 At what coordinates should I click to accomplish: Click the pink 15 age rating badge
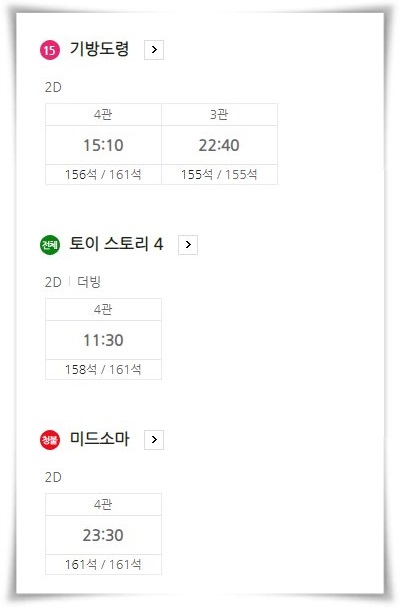pyautogui.click(x=50, y=50)
